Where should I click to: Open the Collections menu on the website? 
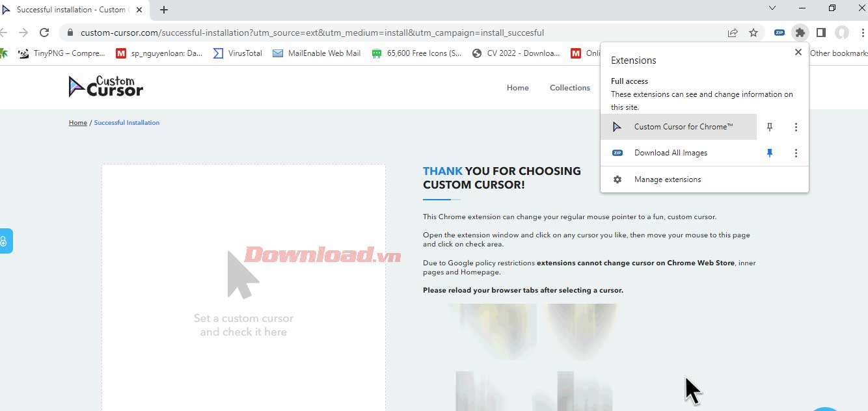569,87
